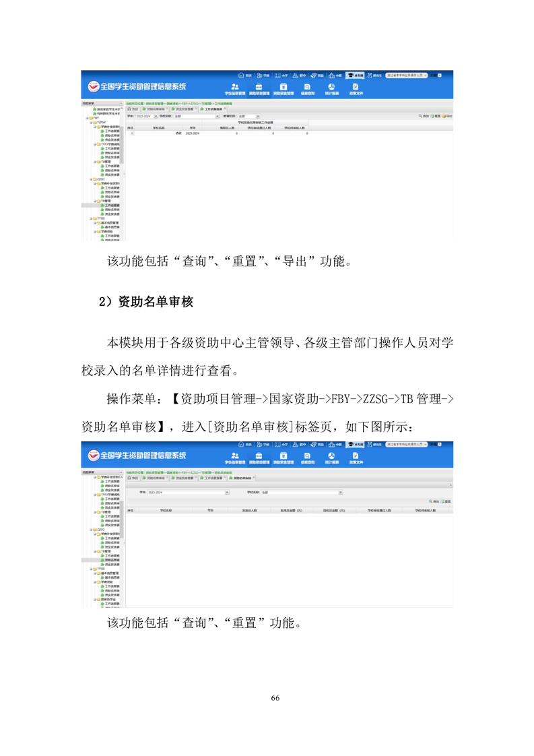Click system logo in first screenshot header
The height and width of the screenshot is (756, 534).
point(94,87)
